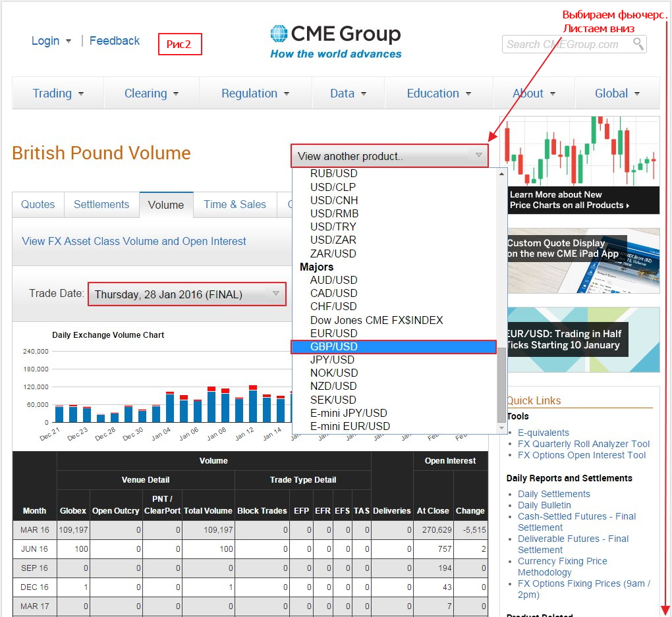672x617 pixels.
Task: Open View FX Asset Class Volume link
Action: pos(134,241)
